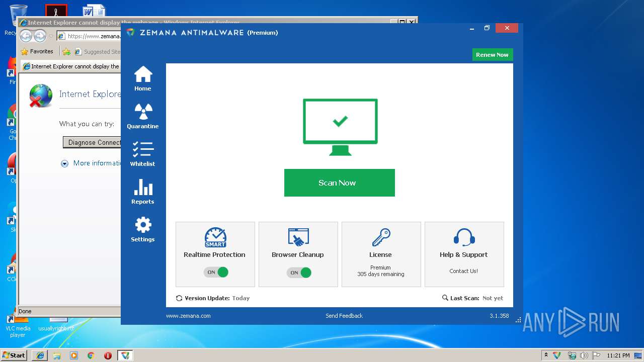Open Windows Media Player from taskbar
Screen dimensions: 644x362
coord(74,355)
